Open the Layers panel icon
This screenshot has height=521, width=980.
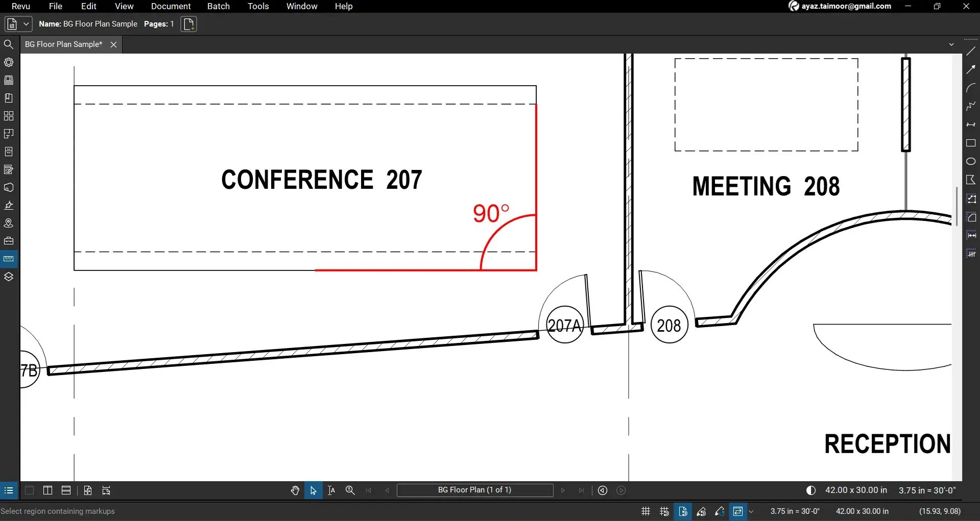[x=9, y=277]
